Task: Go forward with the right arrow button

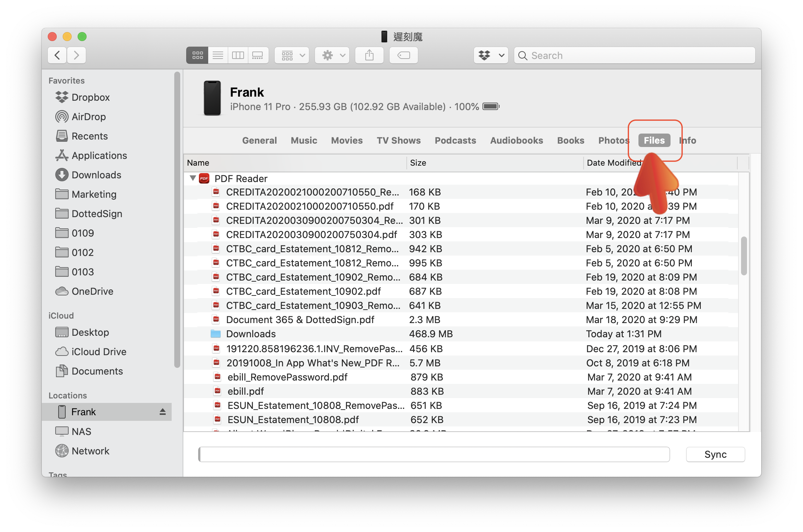Action: tap(76, 56)
